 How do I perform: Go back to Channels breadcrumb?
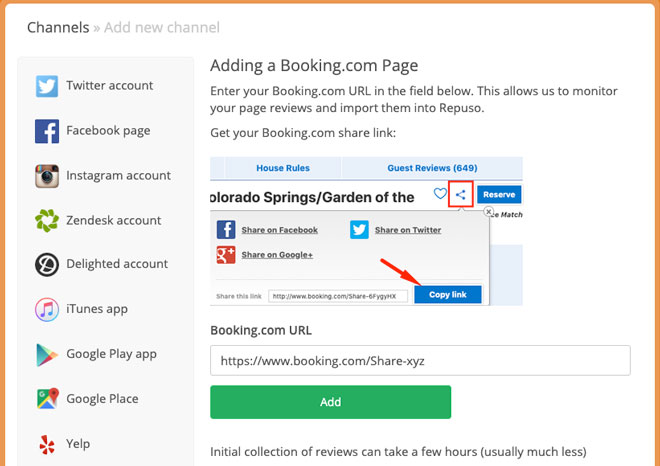tap(58, 28)
